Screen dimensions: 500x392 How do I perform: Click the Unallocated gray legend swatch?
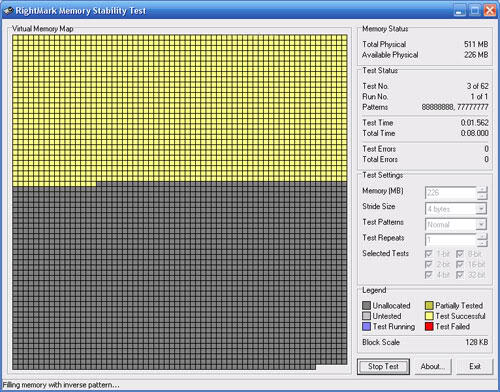click(366, 305)
